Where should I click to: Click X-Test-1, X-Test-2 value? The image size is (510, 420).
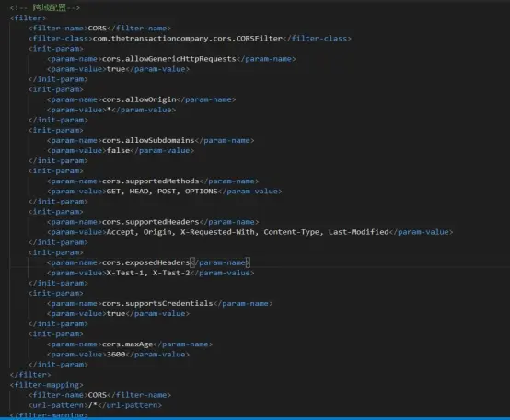148,273
